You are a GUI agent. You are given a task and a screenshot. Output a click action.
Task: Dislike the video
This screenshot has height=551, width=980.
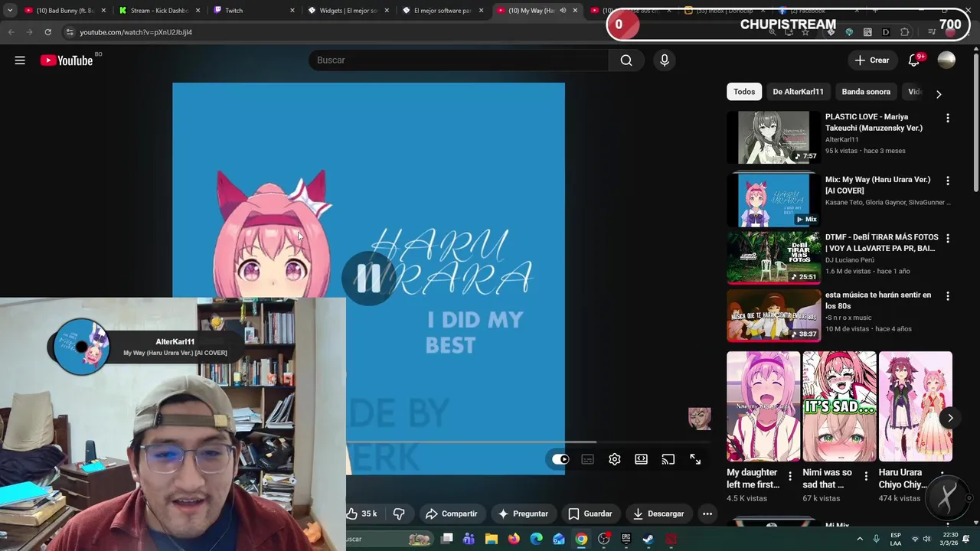click(399, 514)
